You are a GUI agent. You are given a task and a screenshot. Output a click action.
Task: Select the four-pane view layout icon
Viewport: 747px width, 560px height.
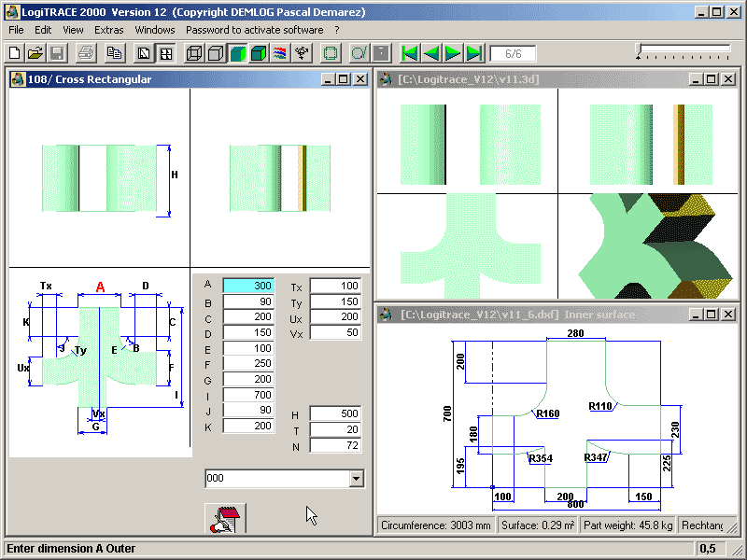[x=166, y=53]
